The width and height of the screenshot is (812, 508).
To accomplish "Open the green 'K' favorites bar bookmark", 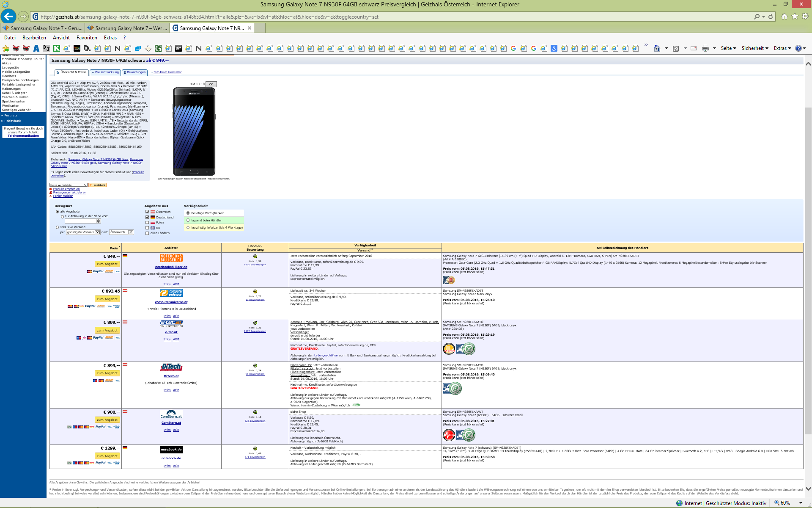I will tap(57, 48).
